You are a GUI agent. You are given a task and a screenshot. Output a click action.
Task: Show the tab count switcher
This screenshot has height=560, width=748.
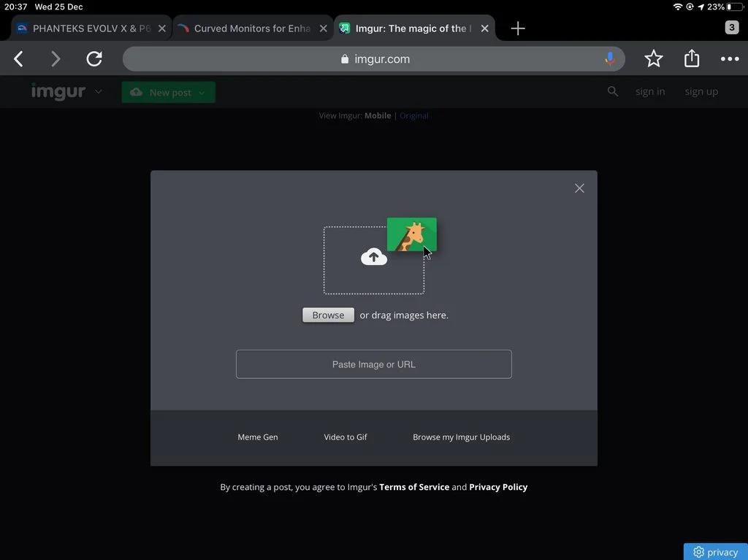732,27
